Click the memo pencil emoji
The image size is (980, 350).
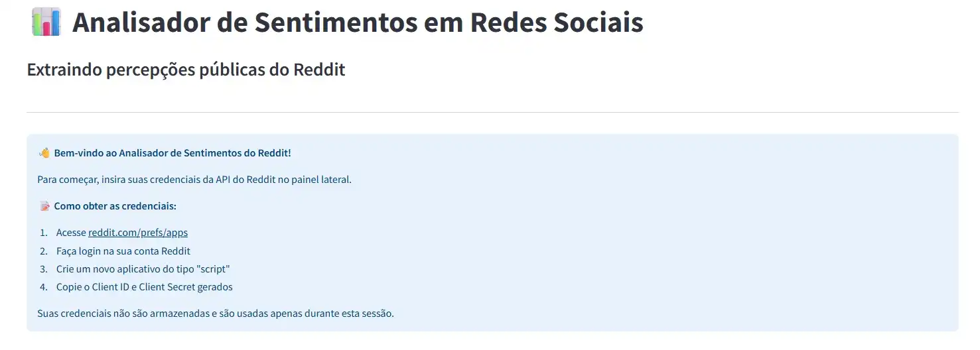(x=44, y=206)
